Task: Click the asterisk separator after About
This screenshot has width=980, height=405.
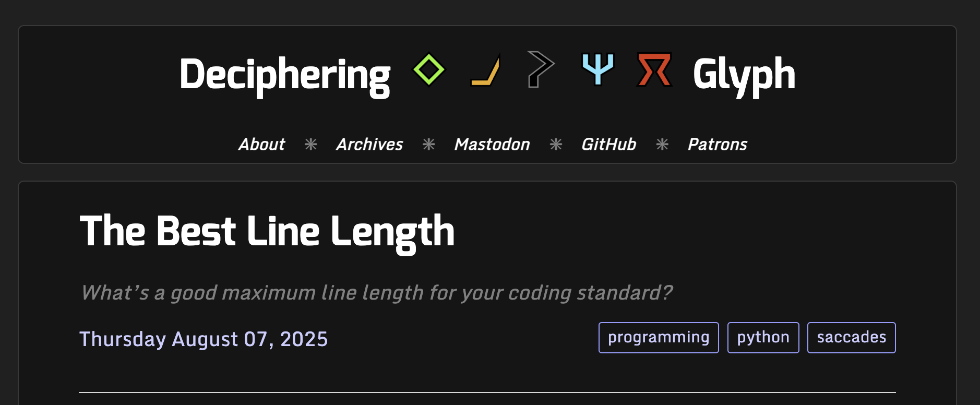Action: tap(311, 144)
